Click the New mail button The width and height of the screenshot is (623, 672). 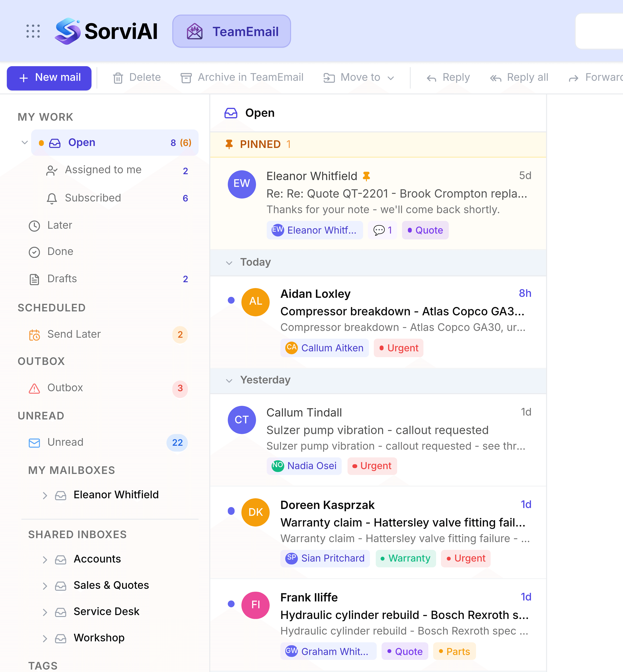[49, 78]
